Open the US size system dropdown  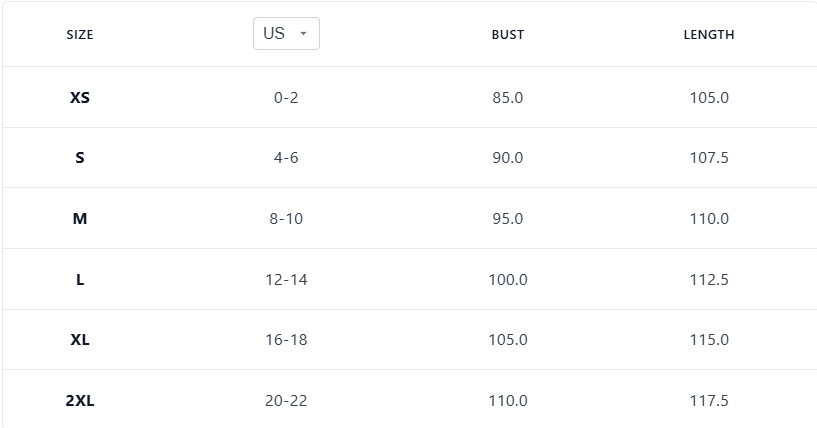coord(285,33)
